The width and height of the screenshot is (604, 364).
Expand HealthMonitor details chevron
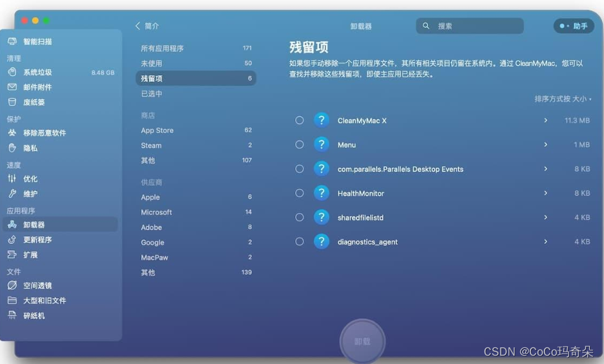(x=545, y=193)
